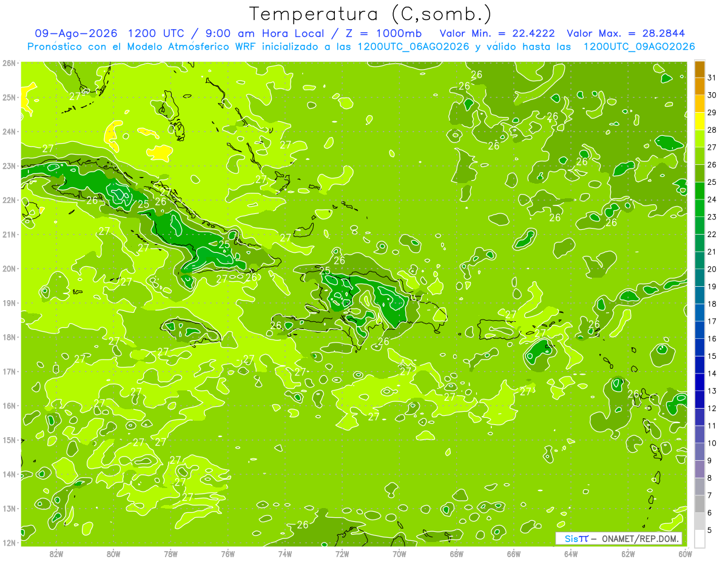Click the legend label "25" on the colorbar
Viewport: 728px width, 562px height.
[712, 182]
